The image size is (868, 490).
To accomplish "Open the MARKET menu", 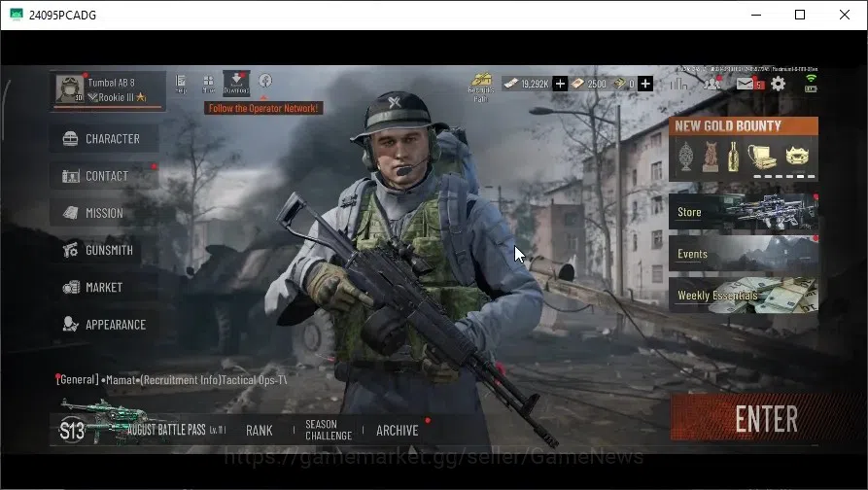I will coord(104,288).
